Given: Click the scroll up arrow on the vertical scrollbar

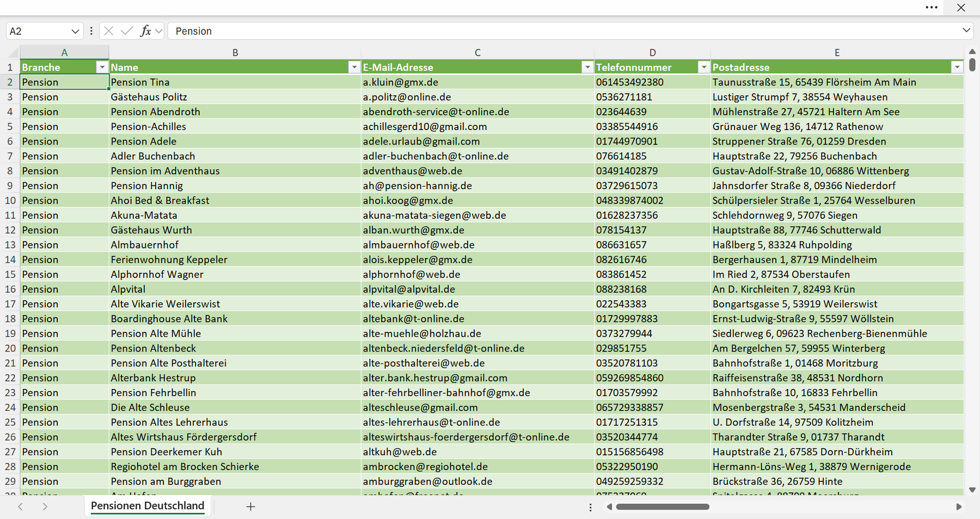Looking at the screenshot, I should pyautogui.click(x=972, y=52).
